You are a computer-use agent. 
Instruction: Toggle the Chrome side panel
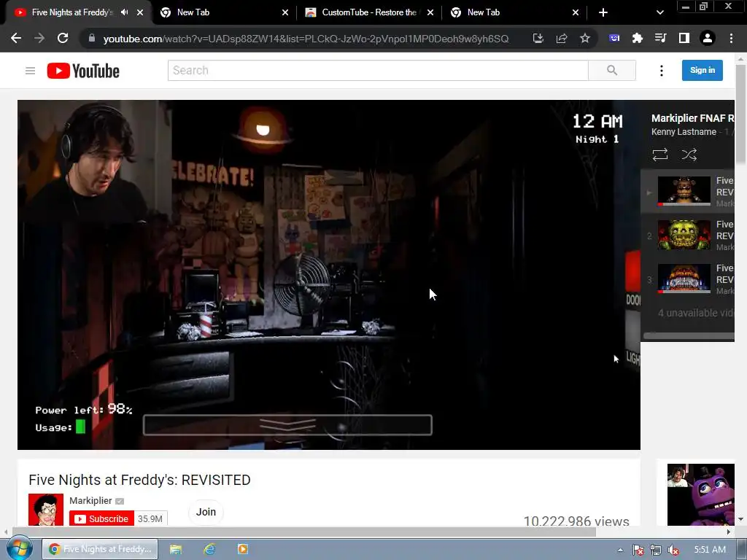tap(684, 38)
